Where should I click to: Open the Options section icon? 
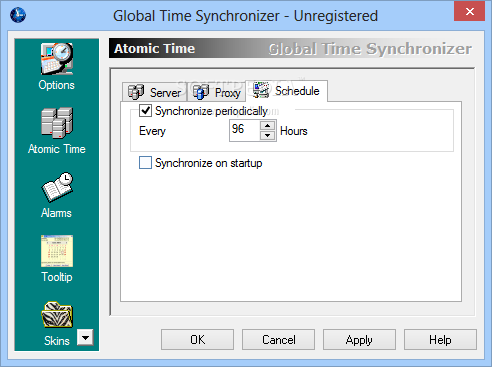point(57,59)
